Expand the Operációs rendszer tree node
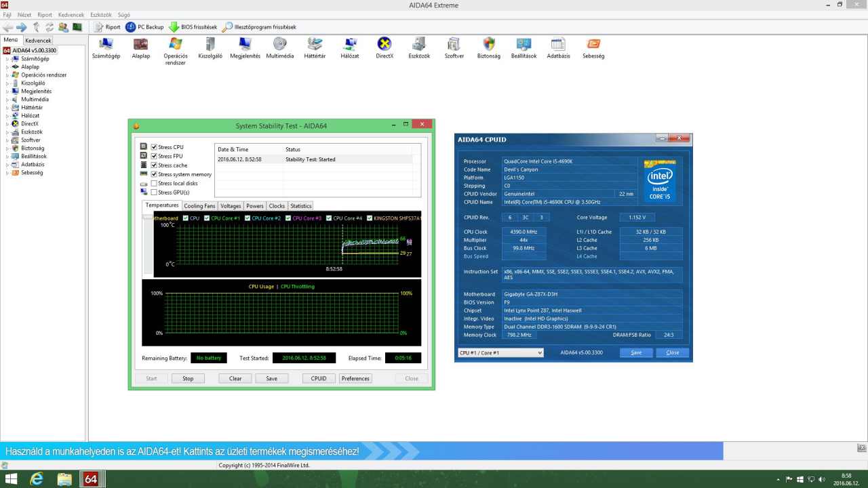This screenshot has height=488, width=868. pos(7,75)
